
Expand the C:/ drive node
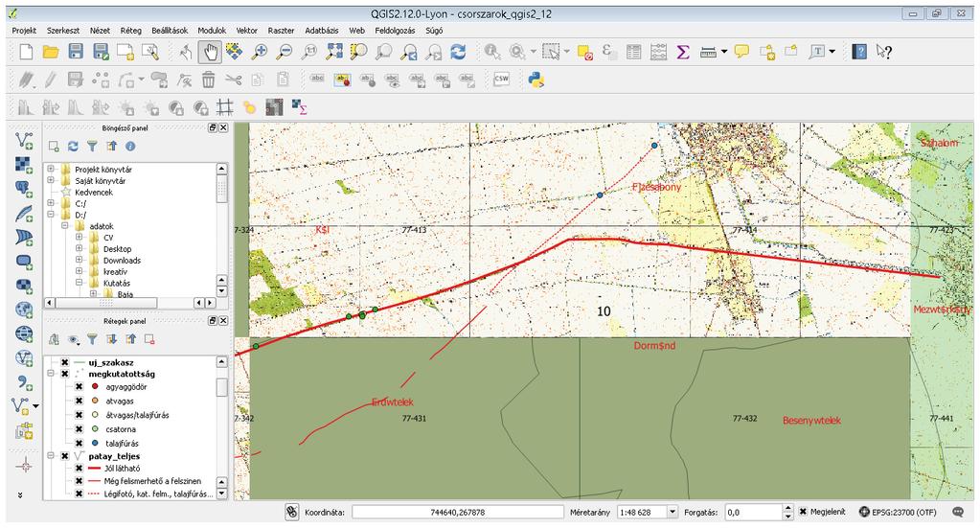51,203
